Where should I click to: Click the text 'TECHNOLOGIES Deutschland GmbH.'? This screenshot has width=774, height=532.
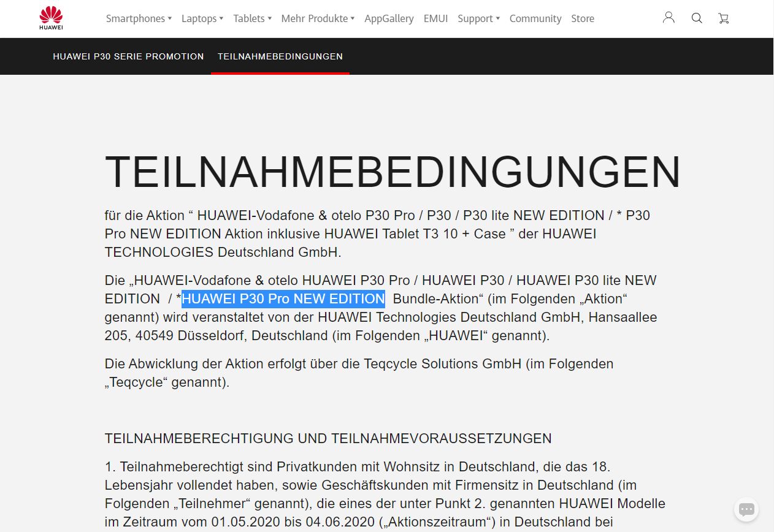[x=223, y=252]
